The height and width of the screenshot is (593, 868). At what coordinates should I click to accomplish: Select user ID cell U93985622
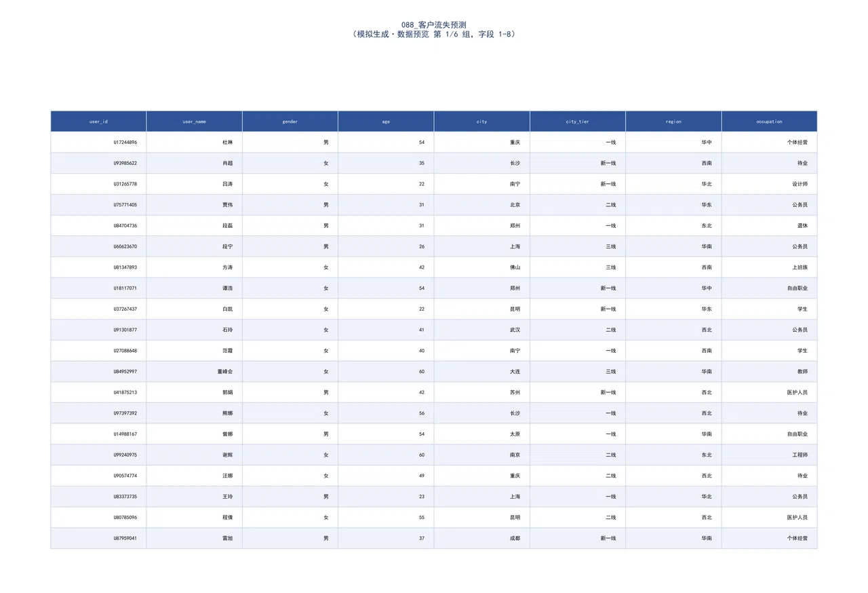[98, 164]
